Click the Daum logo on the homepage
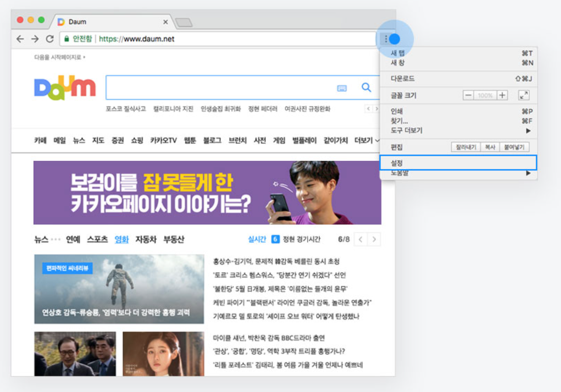 65,87
